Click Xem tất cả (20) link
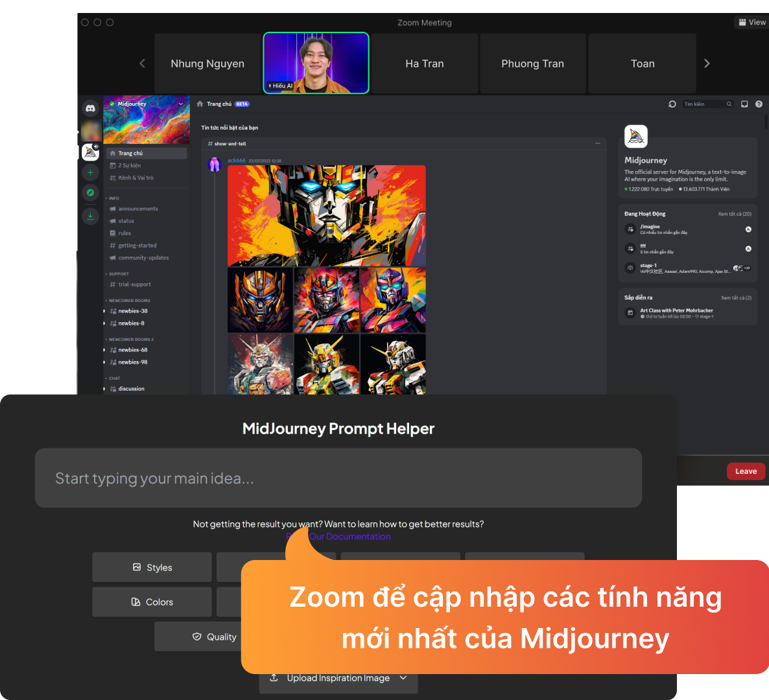Image resolution: width=769 pixels, height=700 pixels. click(x=735, y=214)
